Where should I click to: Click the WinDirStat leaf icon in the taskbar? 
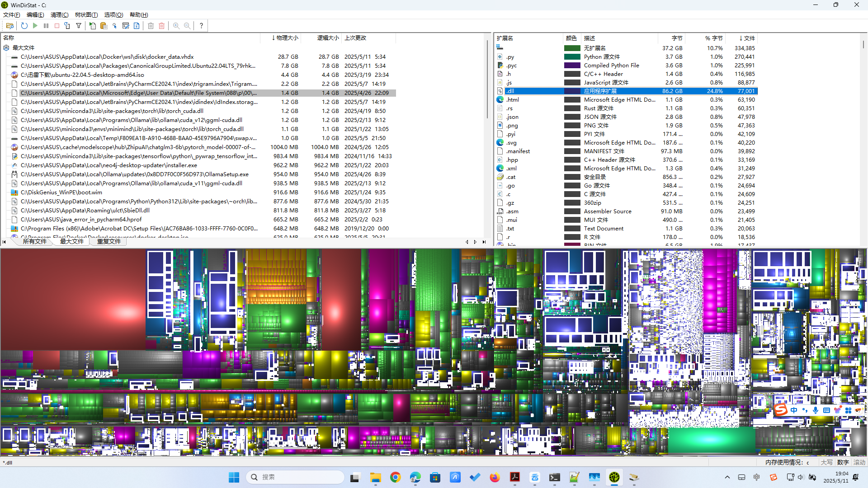pos(614,477)
